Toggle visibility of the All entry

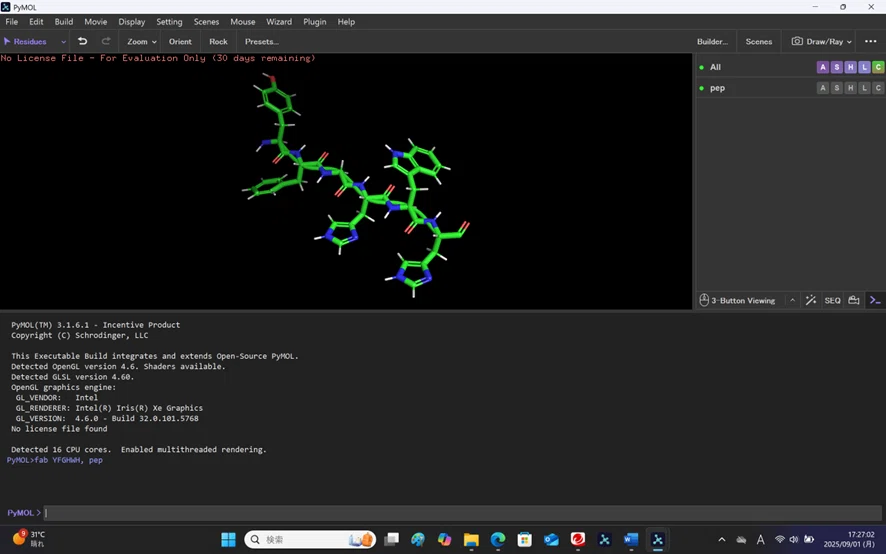click(702, 67)
